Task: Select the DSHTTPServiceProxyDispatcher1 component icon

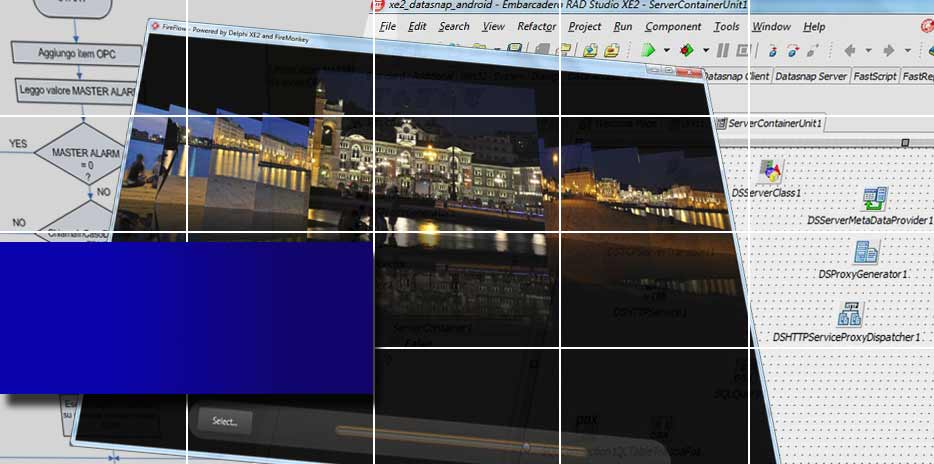Action: point(851,315)
